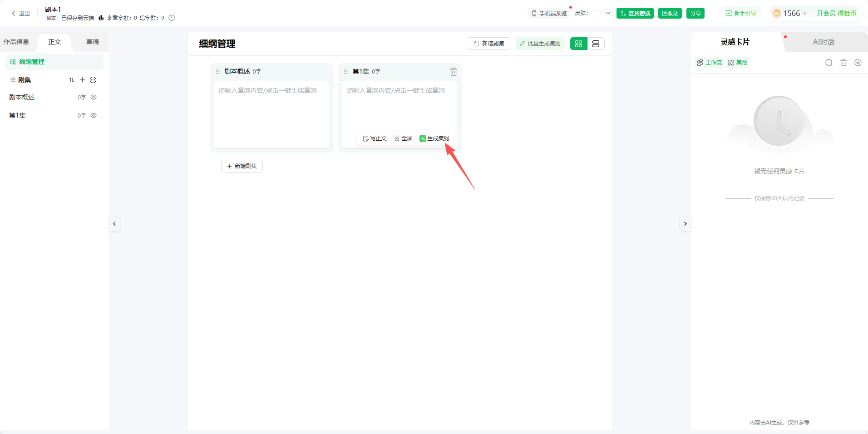Open the word count info icon

pos(172,18)
